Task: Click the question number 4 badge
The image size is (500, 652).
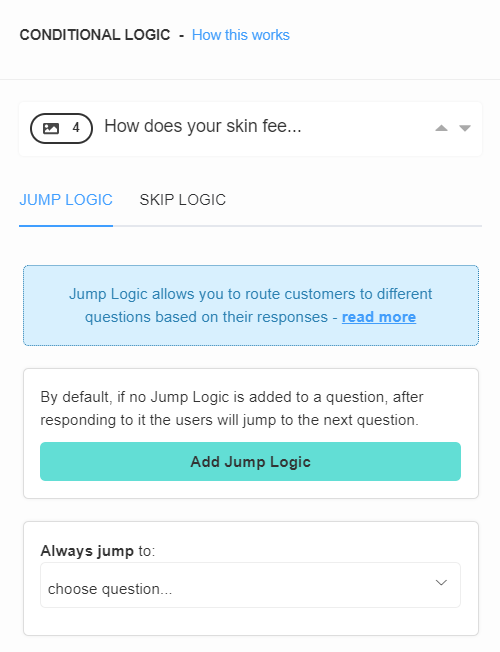Action: tap(61, 128)
